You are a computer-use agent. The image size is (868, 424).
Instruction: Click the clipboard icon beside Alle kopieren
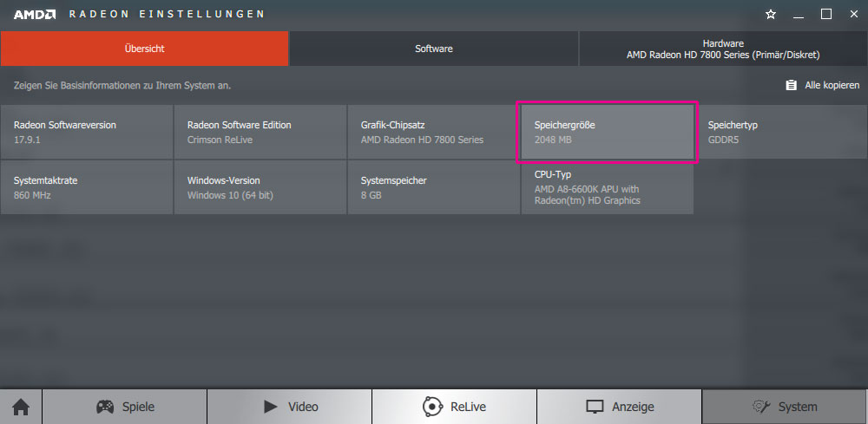click(x=791, y=85)
